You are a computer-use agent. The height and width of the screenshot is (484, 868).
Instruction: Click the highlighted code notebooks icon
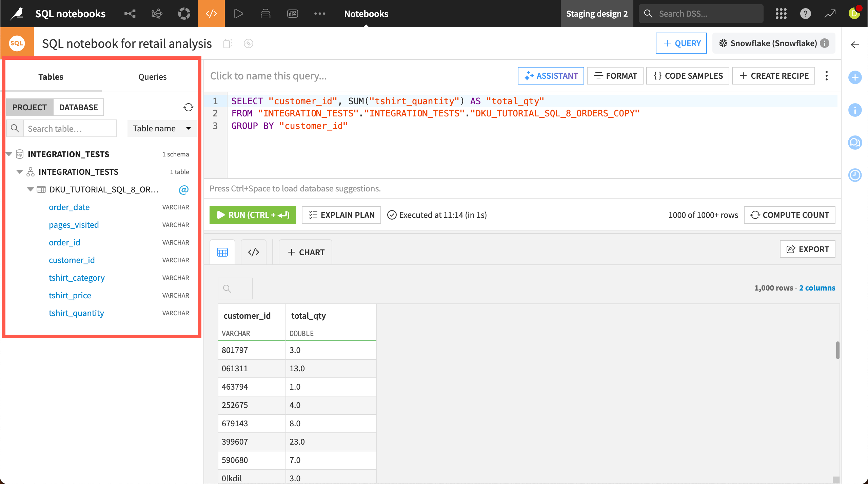(x=211, y=14)
